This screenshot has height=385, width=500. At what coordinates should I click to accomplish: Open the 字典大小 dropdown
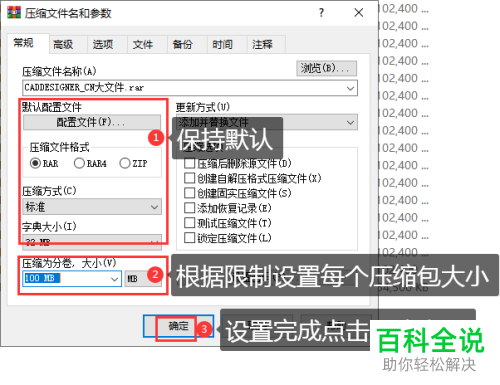92,242
